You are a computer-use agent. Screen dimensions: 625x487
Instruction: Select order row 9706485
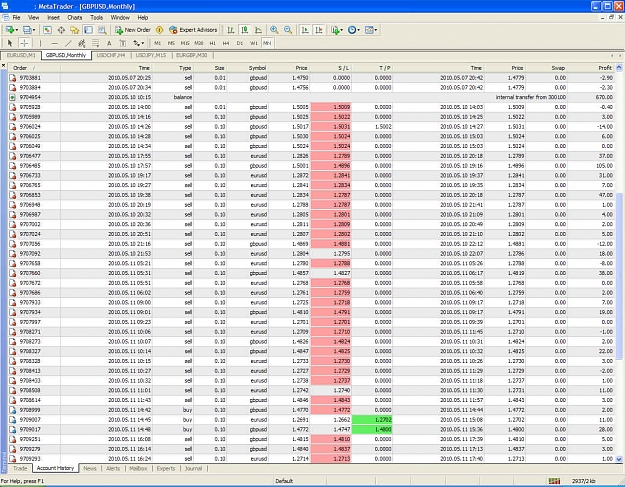coord(311,166)
